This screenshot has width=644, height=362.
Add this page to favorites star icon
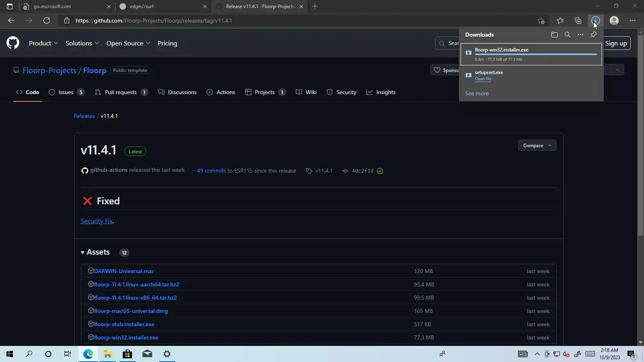click(x=541, y=21)
